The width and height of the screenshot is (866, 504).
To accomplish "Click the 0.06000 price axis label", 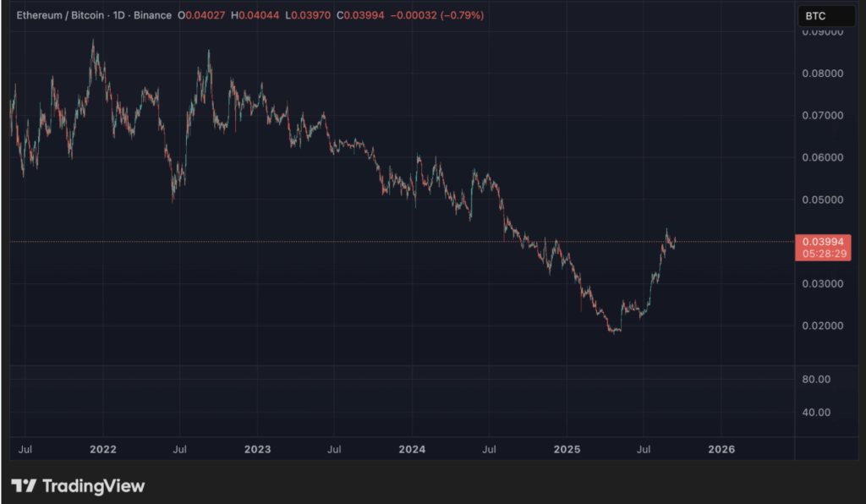I will point(822,157).
